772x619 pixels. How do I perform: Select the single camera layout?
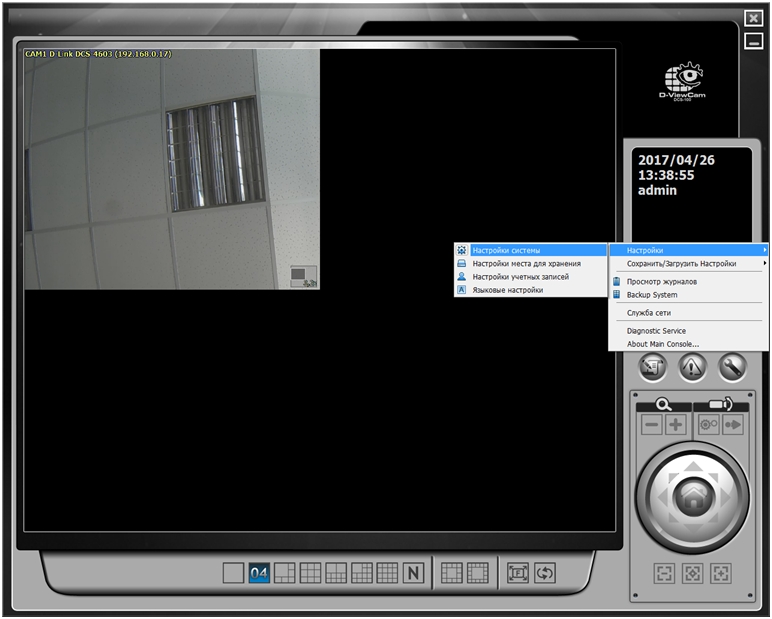[233, 573]
